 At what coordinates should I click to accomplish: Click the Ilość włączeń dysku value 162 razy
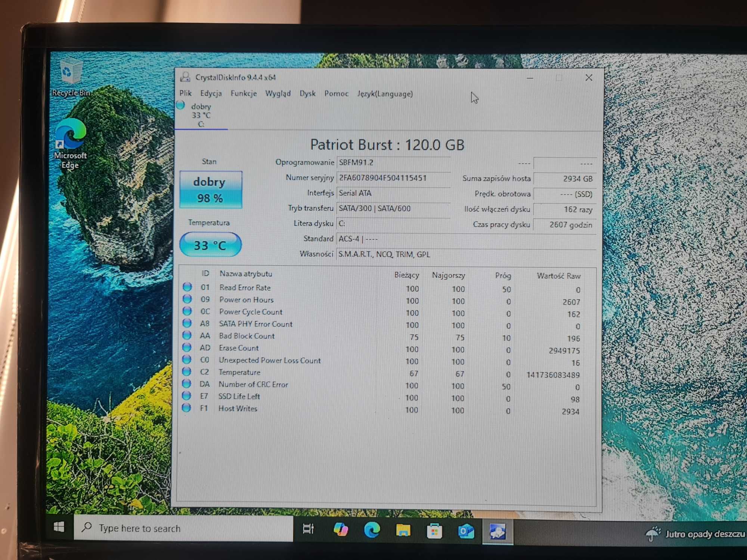[x=564, y=209]
